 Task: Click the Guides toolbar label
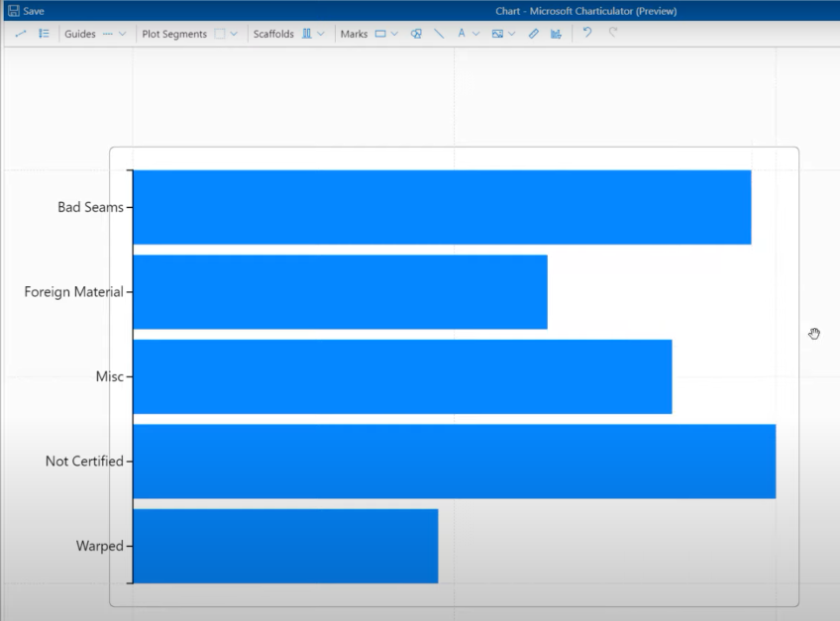coord(80,34)
